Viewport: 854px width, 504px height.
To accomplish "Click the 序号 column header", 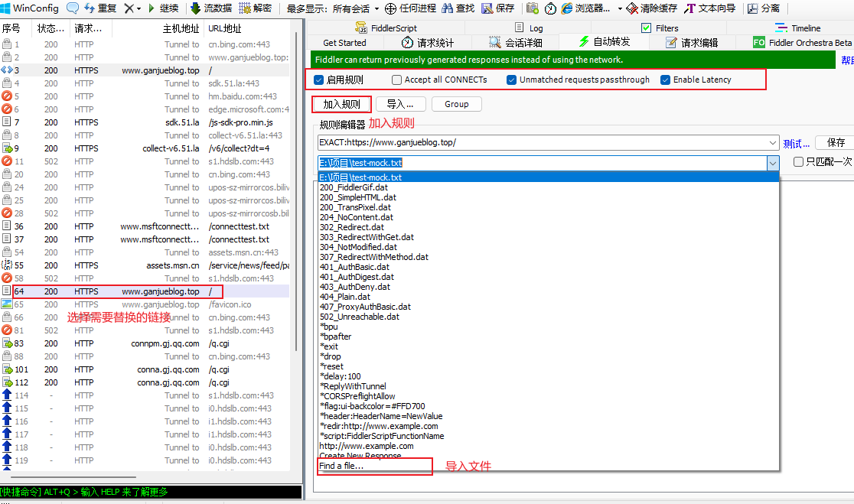I will (15, 28).
